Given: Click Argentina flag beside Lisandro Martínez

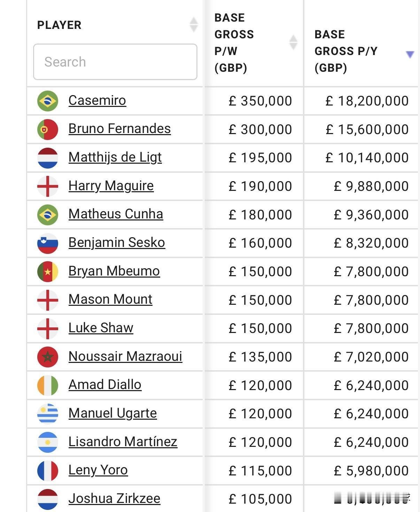Looking at the screenshot, I should (x=48, y=442).
